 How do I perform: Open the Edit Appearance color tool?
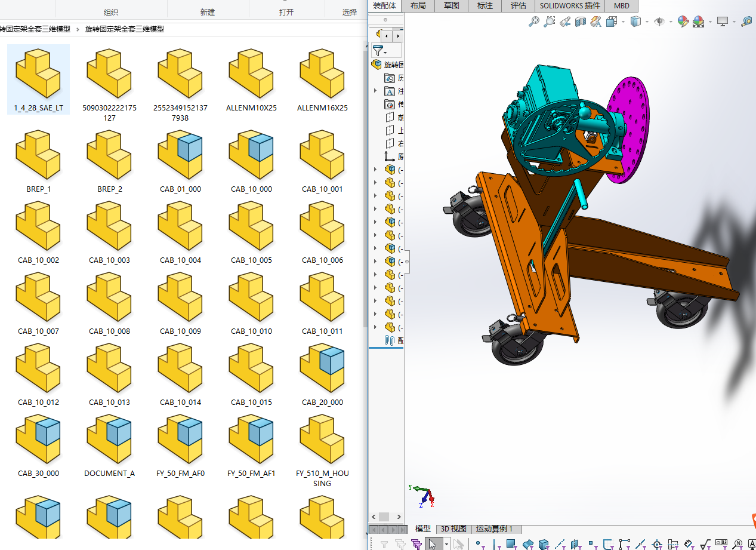pos(683,21)
